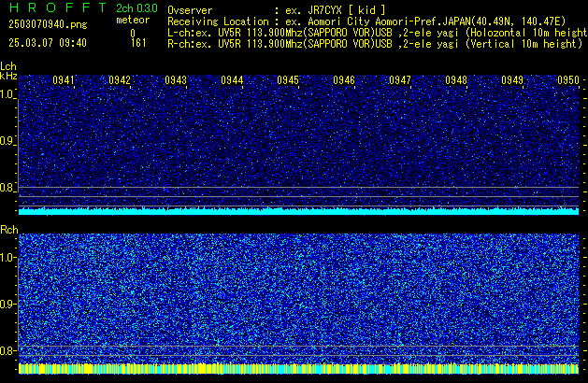Click the date stamp 25.03.07 09:40
The width and height of the screenshot is (588, 383).
pos(48,43)
